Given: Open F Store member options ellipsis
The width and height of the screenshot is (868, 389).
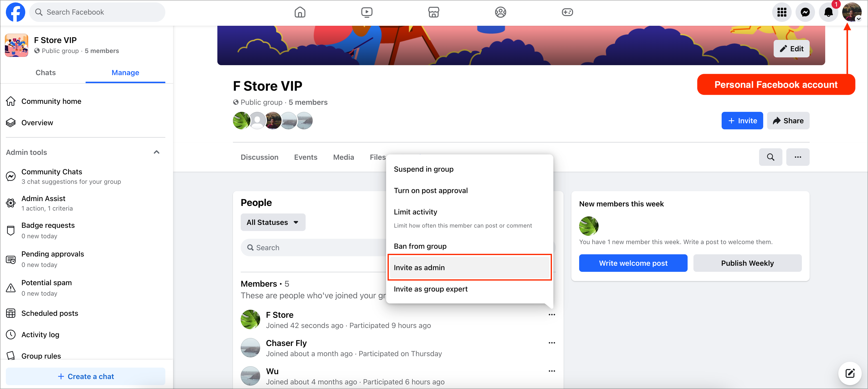Looking at the screenshot, I should 552,315.
